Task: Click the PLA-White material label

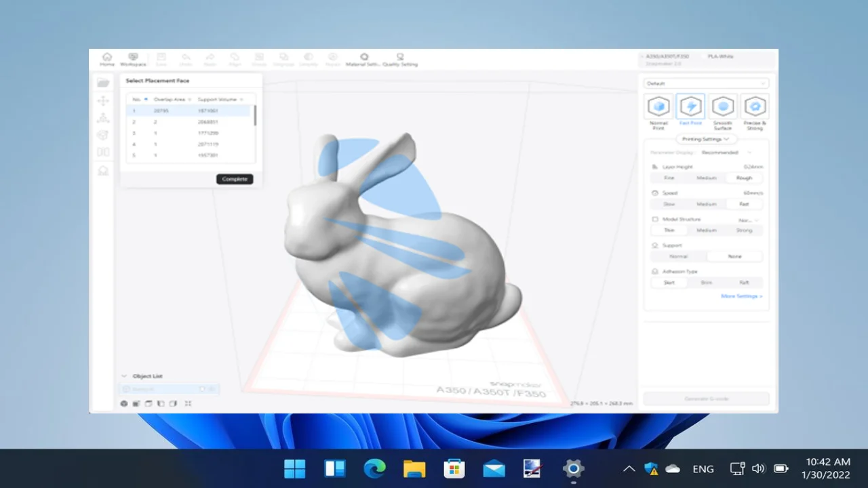Action: (x=720, y=56)
